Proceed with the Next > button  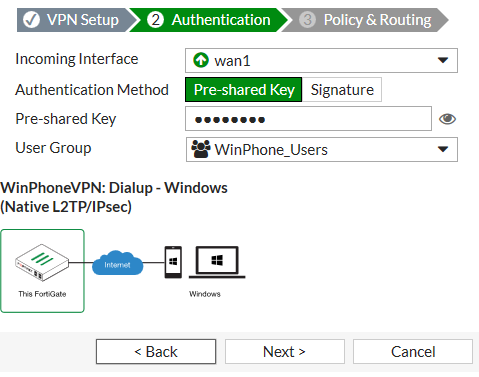click(x=285, y=352)
